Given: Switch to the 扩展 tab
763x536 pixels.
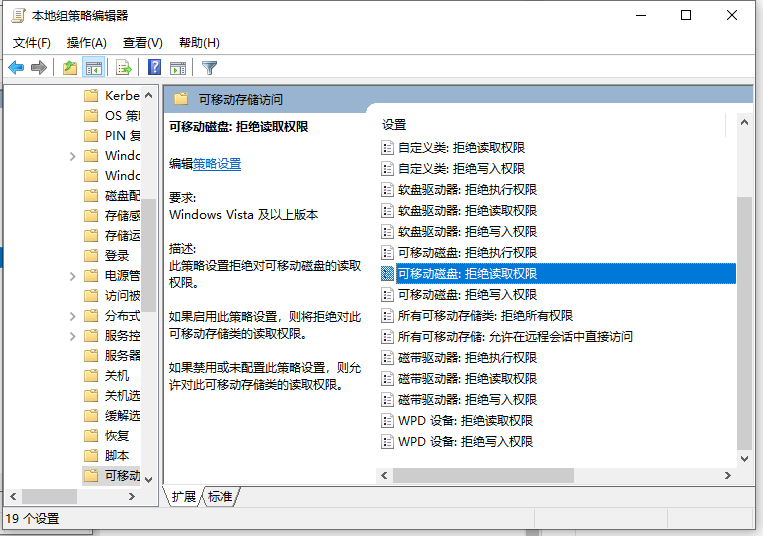Looking at the screenshot, I should click(183, 497).
